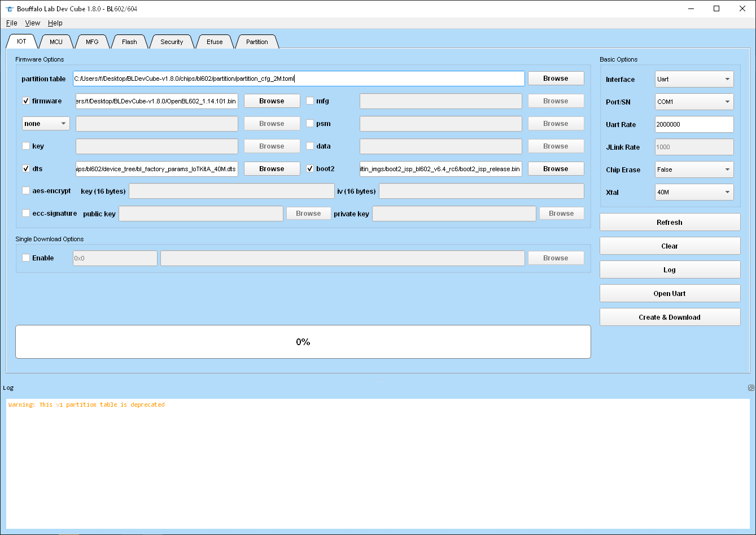
Task: Check the Single Download Enable checkbox
Action: [26, 258]
